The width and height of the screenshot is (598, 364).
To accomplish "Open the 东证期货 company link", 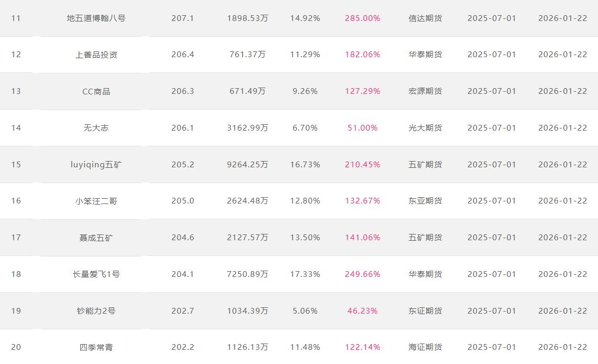I will point(425,311).
